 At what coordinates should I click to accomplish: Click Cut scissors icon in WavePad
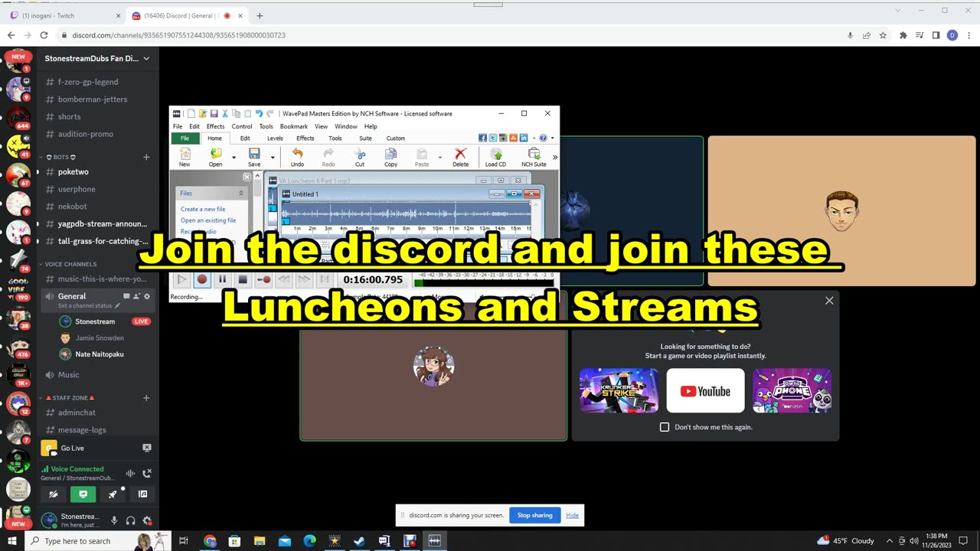coord(360,157)
